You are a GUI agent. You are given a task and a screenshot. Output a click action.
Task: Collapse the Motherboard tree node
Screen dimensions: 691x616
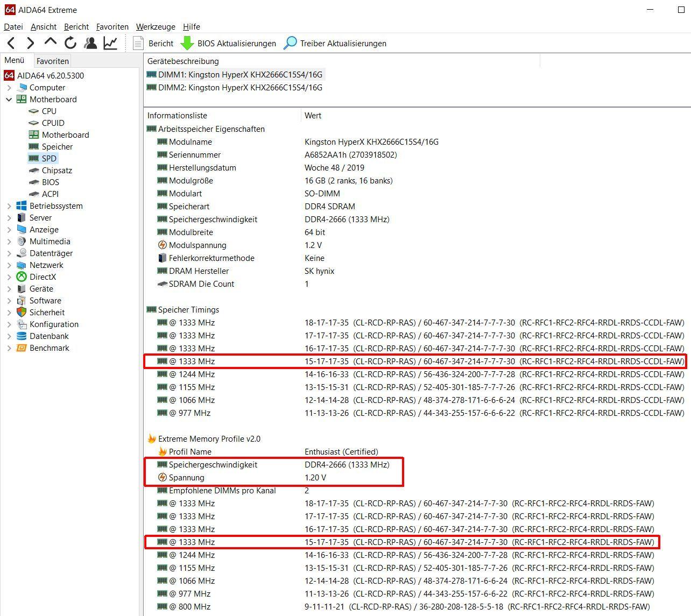[9, 100]
